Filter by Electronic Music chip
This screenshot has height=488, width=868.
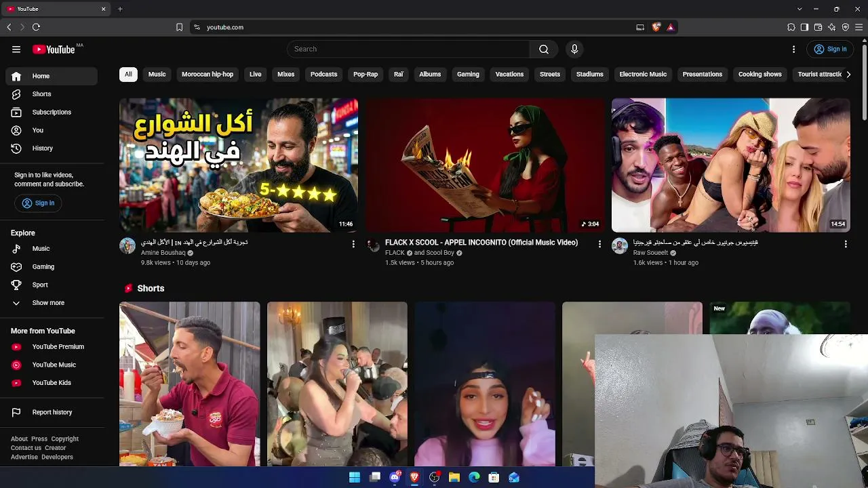[643, 75]
